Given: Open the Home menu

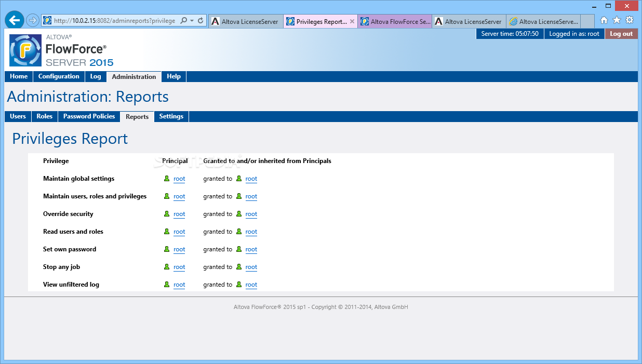Looking at the screenshot, I should 19,76.
